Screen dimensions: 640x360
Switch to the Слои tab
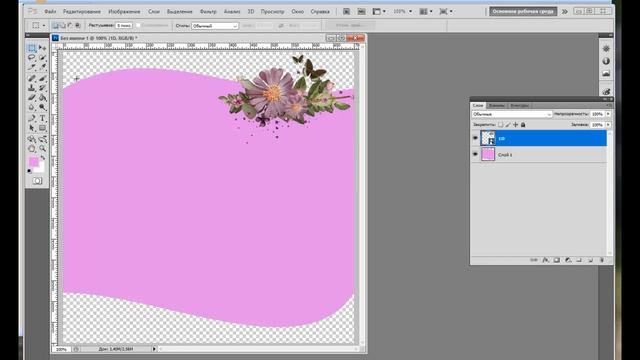[x=478, y=105]
